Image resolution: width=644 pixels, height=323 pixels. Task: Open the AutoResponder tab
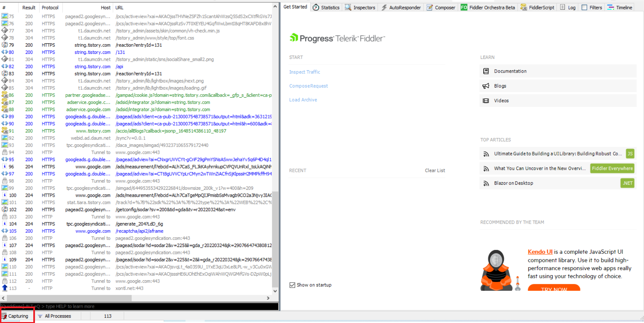pos(401,7)
